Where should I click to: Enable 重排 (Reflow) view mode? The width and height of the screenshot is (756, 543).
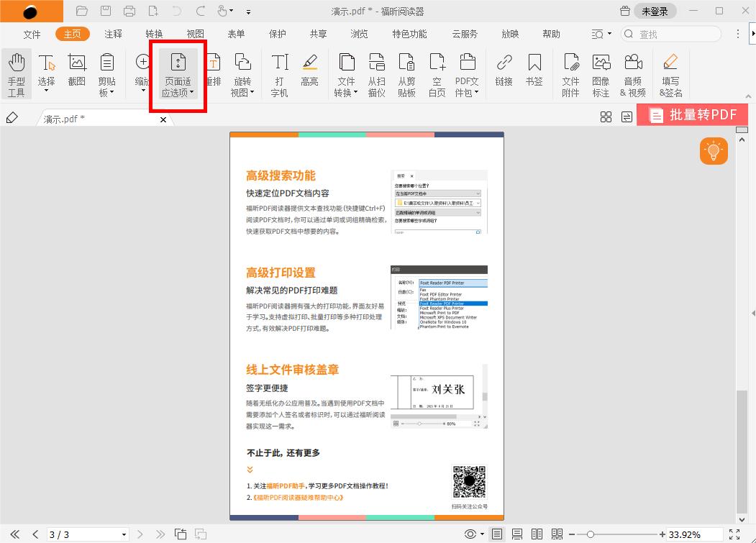213,73
